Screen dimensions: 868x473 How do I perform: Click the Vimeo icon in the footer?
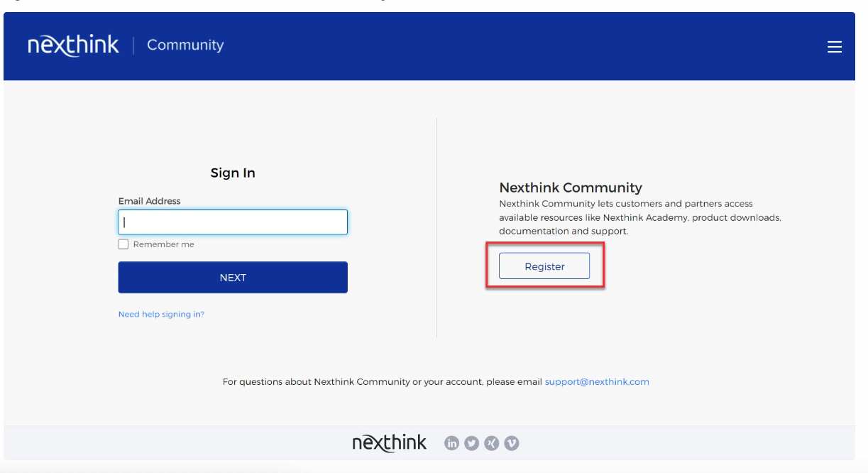(511, 443)
